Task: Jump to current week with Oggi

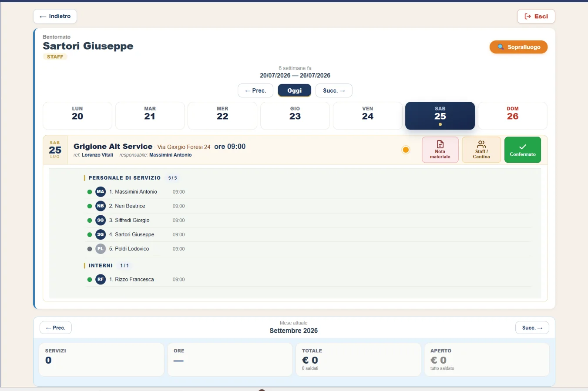Action: [x=295, y=90]
